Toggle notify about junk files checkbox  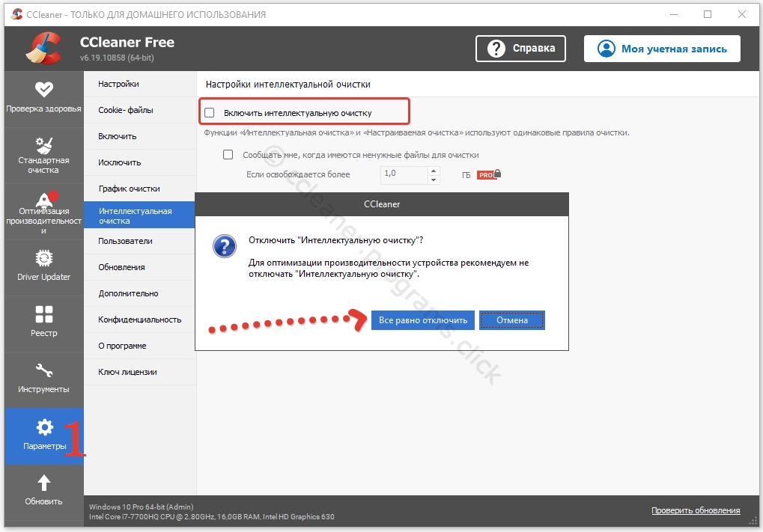click(x=228, y=155)
